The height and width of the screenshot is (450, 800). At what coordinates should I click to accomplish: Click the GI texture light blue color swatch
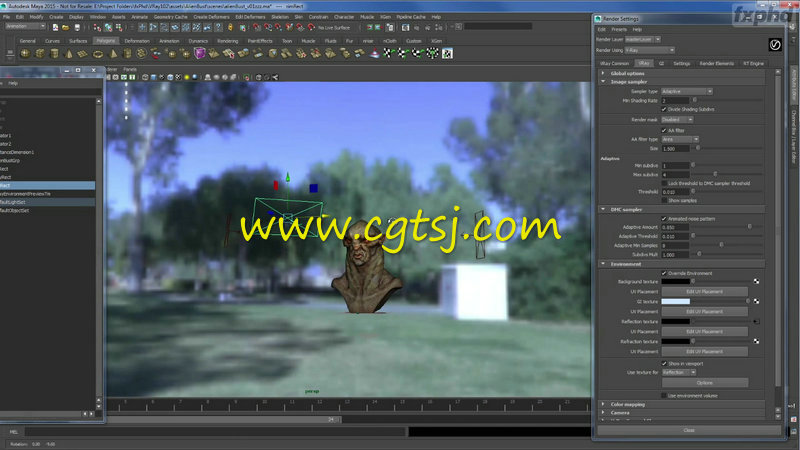coord(676,301)
